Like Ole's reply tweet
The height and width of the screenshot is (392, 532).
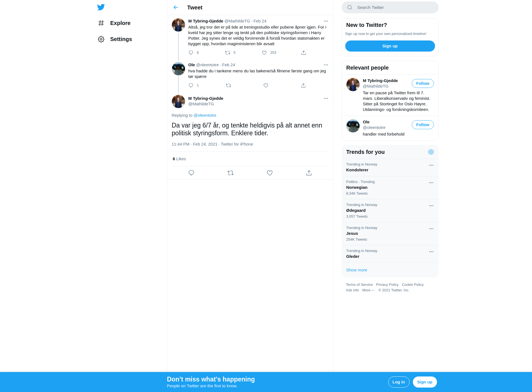(266, 85)
